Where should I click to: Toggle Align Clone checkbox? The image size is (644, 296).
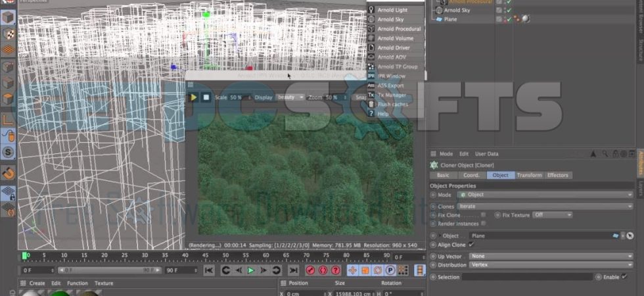(472, 245)
